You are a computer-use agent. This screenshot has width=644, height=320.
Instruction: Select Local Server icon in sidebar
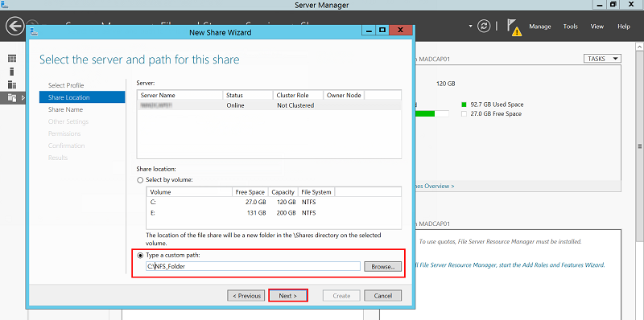point(12,72)
